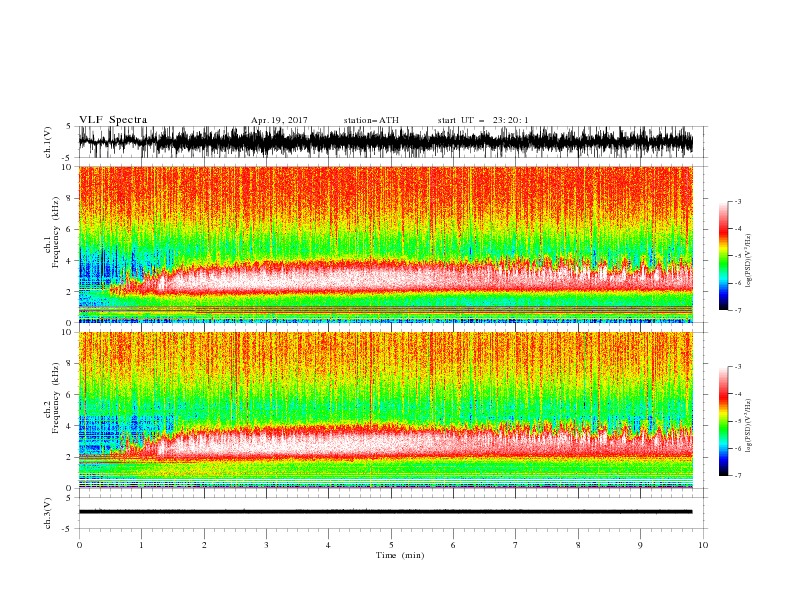The width and height of the screenshot is (792, 612).
Task: Click the "8" tick on the time axis
Action: (x=578, y=545)
